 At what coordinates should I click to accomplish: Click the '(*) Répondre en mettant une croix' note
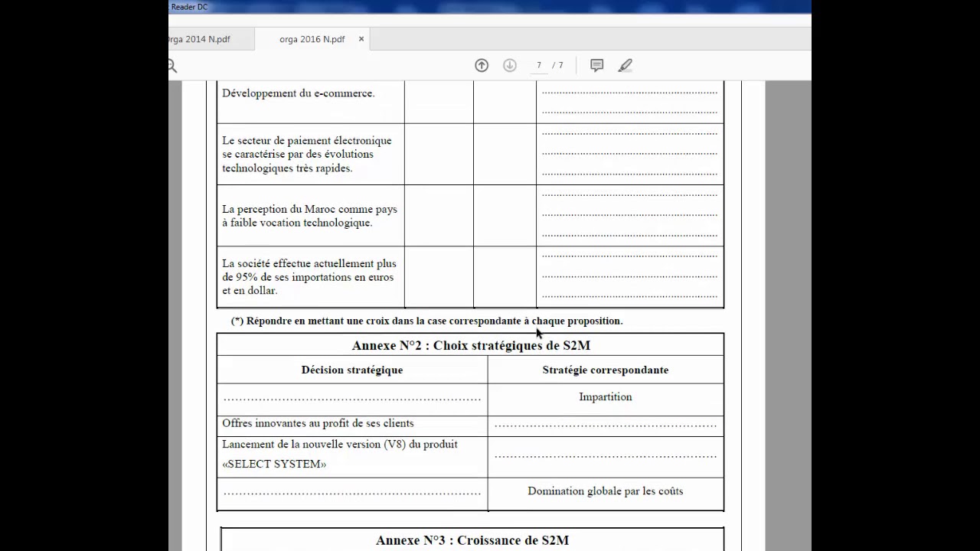(x=427, y=321)
